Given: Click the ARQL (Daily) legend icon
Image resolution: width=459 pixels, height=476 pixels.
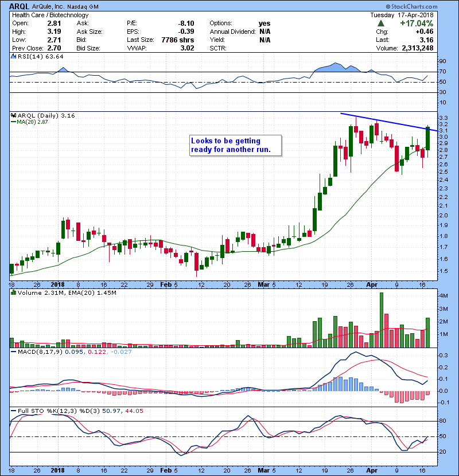Looking at the screenshot, I should [x=13, y=116].
